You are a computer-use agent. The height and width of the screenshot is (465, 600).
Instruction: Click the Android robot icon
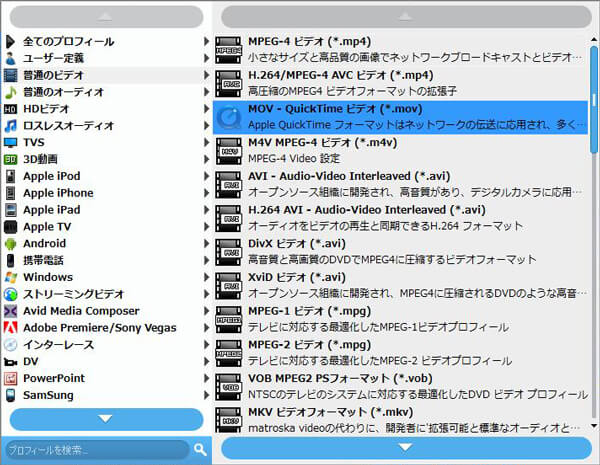[x=10, y=244]
